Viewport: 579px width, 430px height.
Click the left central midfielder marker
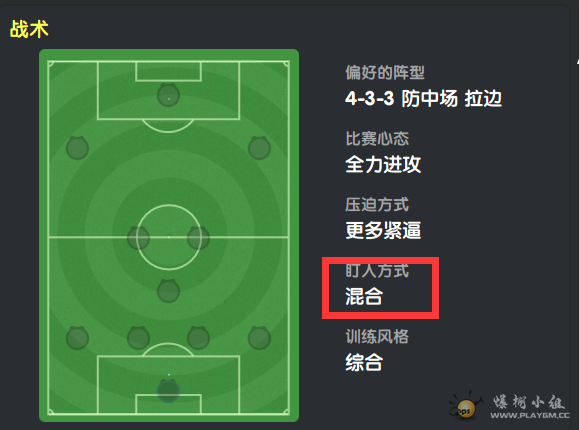138,238
